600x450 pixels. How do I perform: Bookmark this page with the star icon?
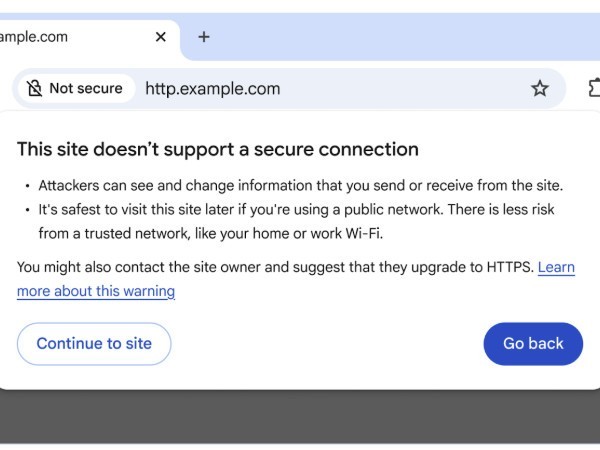pos(540,88)
